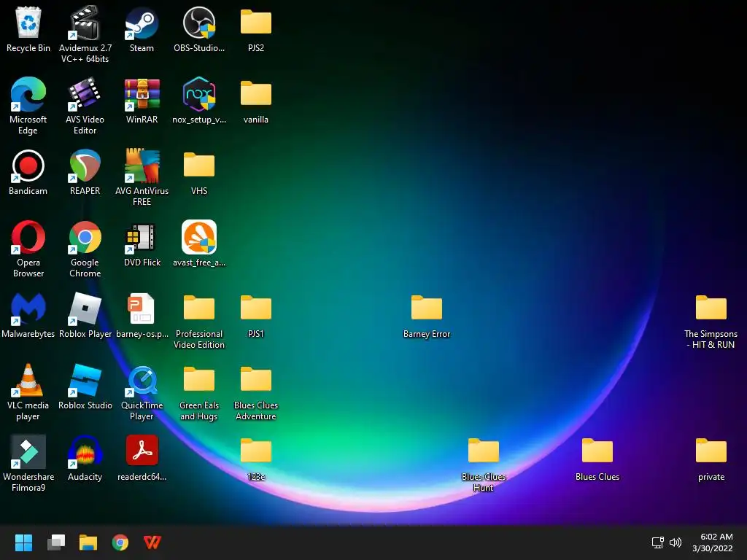Select the VHS folder

[199, 166]
